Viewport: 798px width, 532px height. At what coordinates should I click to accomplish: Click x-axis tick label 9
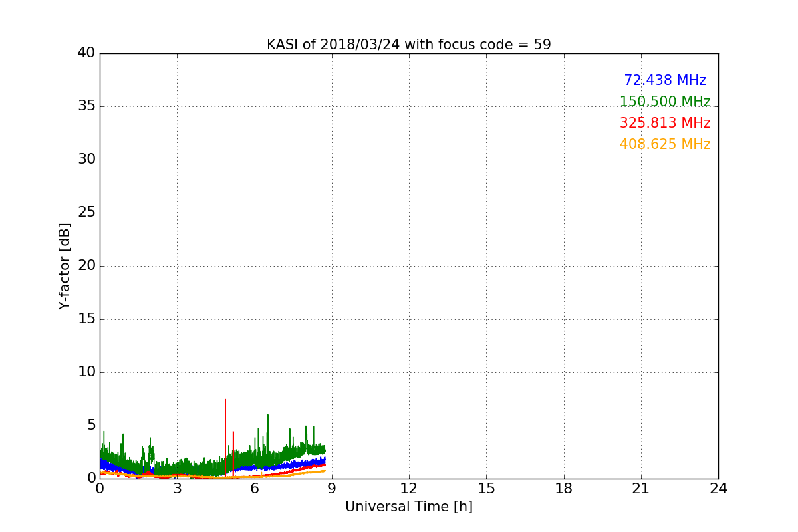332,489
